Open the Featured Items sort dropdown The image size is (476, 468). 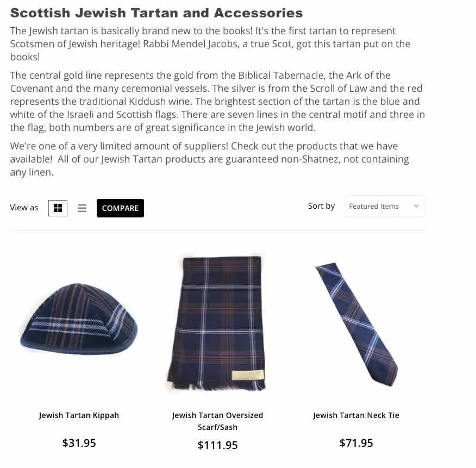pos(385,206)
